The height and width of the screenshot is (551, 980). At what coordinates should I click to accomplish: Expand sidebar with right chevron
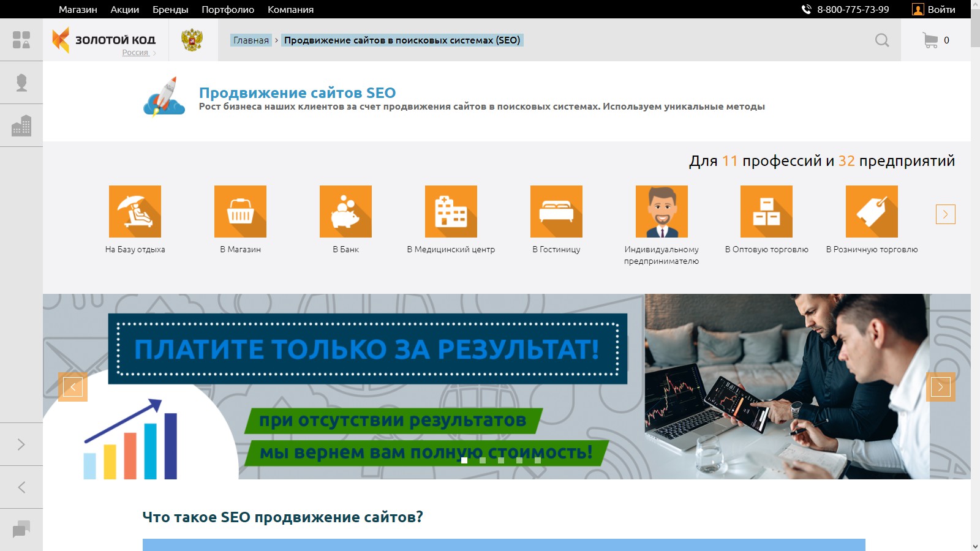point(21,444)
